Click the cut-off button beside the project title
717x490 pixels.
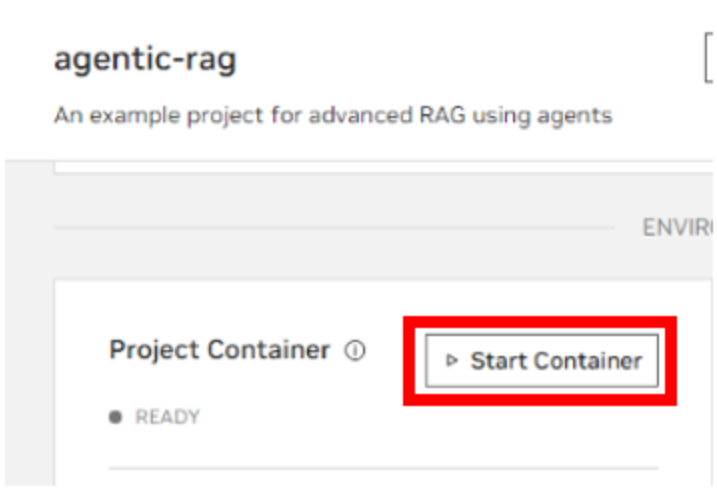(709, 61)
